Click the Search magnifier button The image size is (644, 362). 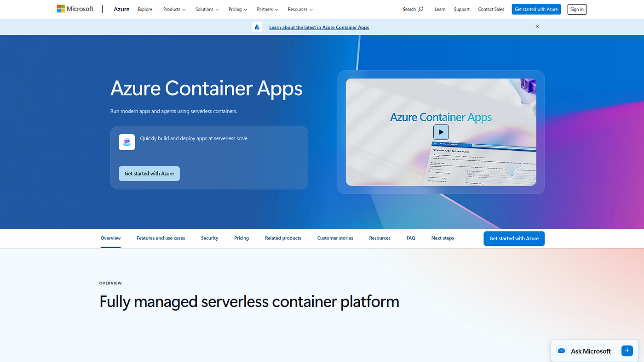click(413, 9)
